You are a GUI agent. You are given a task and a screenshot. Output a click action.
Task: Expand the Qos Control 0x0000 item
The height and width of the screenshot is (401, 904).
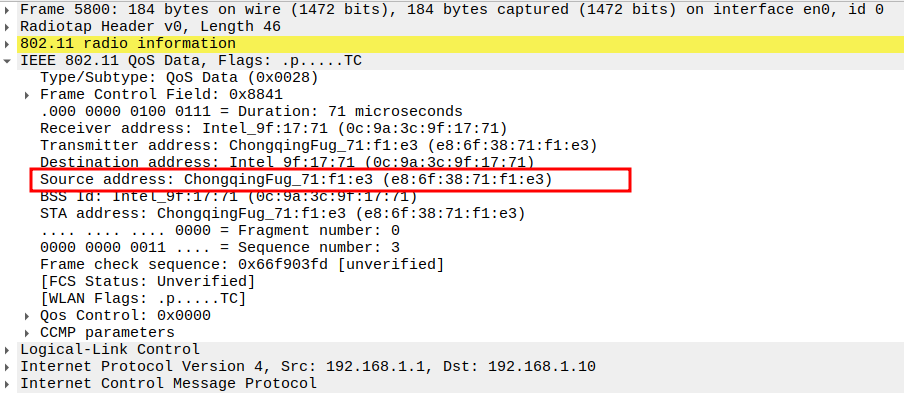pyautogui.click(x=28, y=315)
